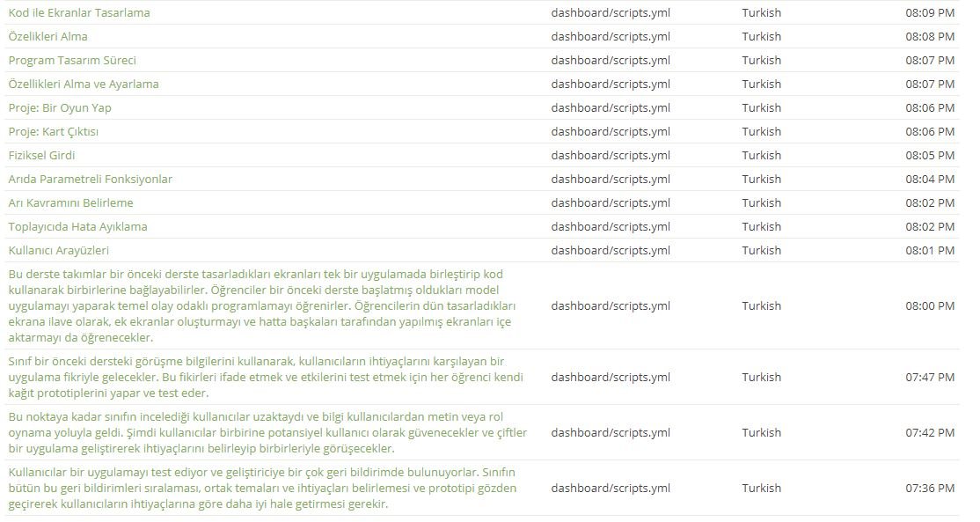
Task: Open translation starting 'Bu derste takımlar bir önceki'
Action: click(262, 305)
